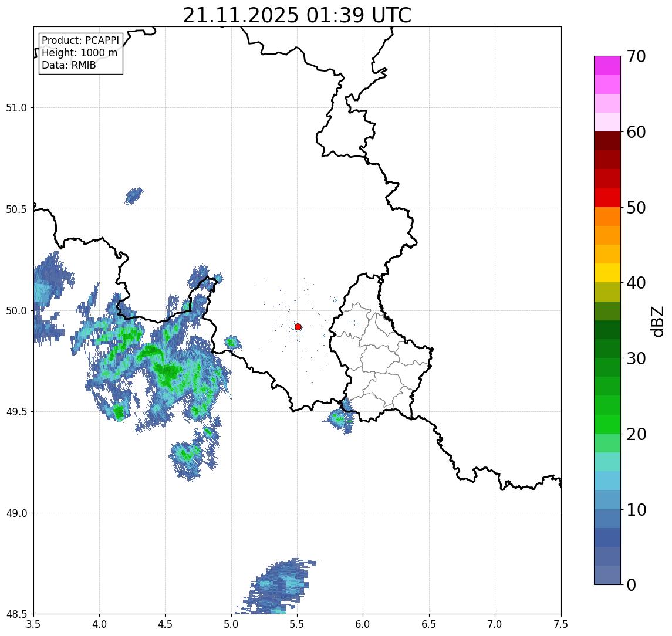This screenshot has height=636, width=672.
Task: Click the colorbar tick label 0
Action: 632,584
